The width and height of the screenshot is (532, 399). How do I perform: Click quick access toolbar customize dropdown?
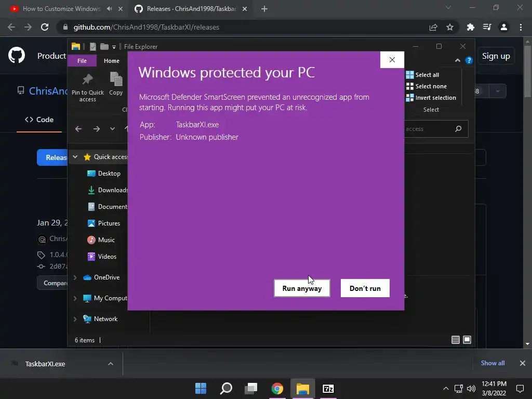(x=114, y=47)
